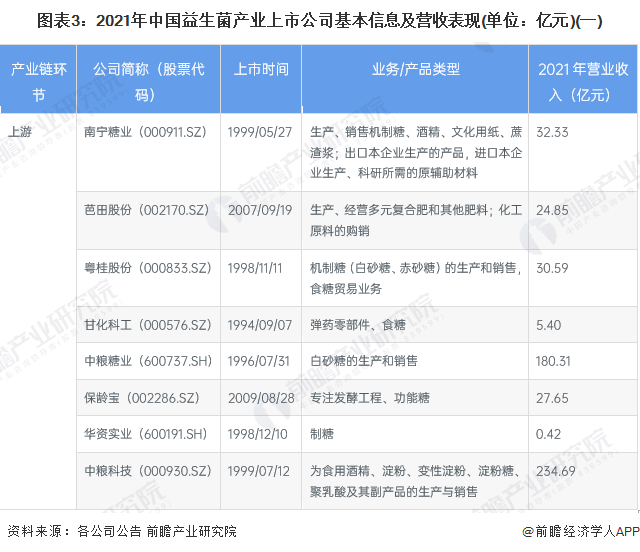
Task: Click the @前瞻经济学人APP attribution text
Action: 575,532
